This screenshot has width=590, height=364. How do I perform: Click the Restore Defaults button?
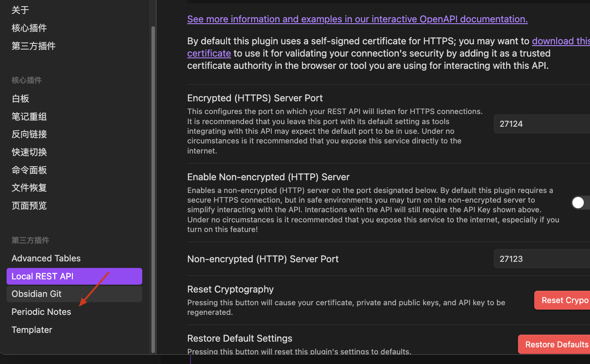(x=556, y=344)
